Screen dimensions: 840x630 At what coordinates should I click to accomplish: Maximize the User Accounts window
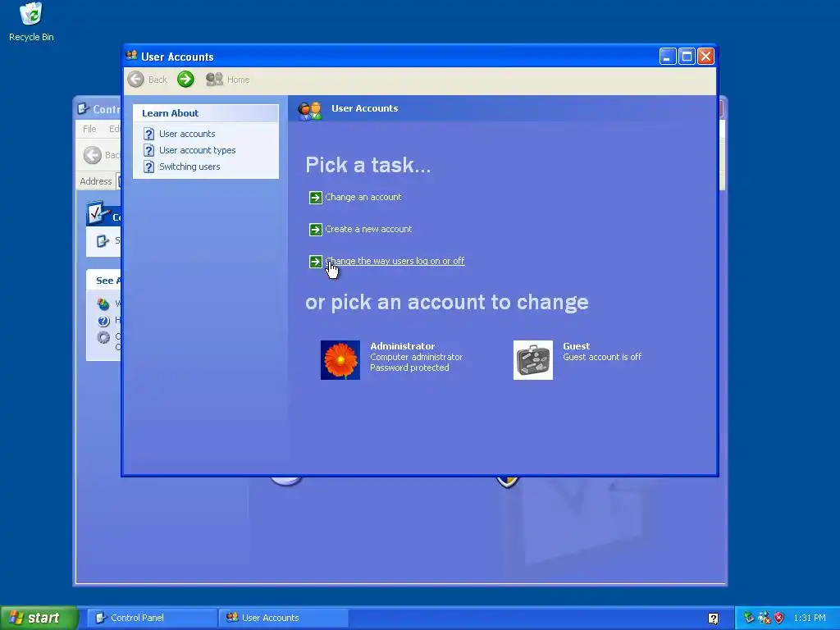click(687, 57)
